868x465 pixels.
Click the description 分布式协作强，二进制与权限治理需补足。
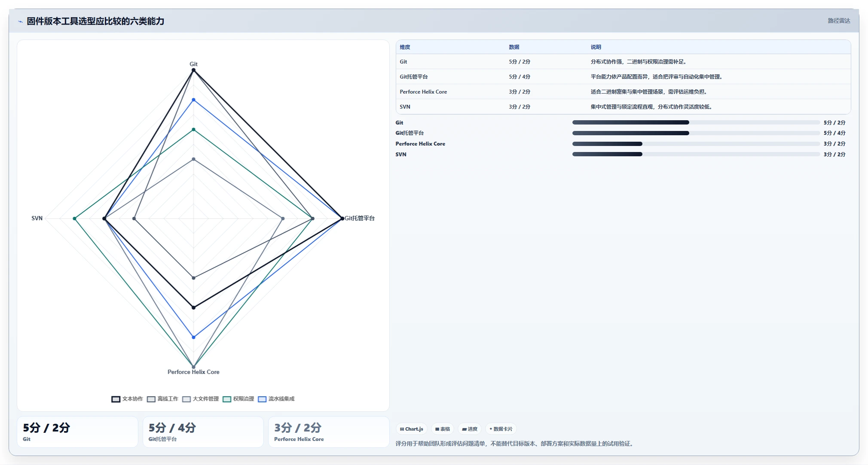(639, 62)
